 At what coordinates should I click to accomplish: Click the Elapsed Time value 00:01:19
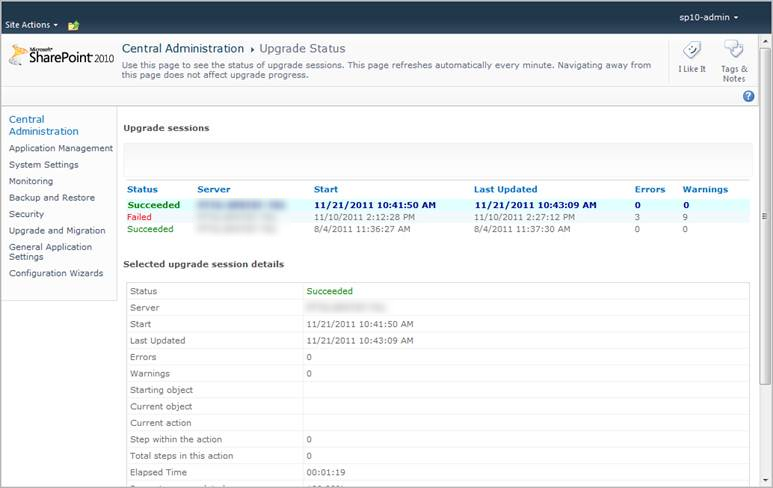[x=326, y=472]
